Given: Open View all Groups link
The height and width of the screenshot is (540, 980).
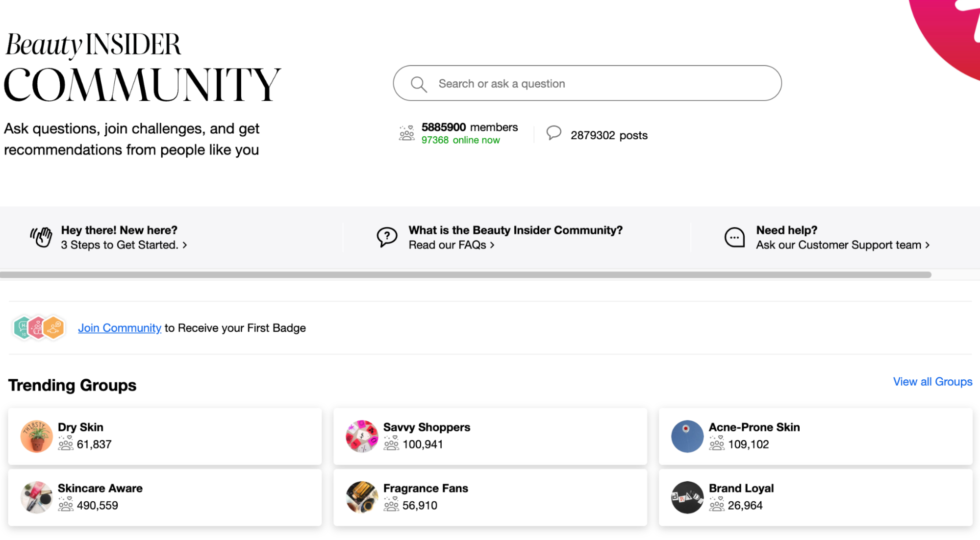Looking at the screenshot, I should click(932, 382).
